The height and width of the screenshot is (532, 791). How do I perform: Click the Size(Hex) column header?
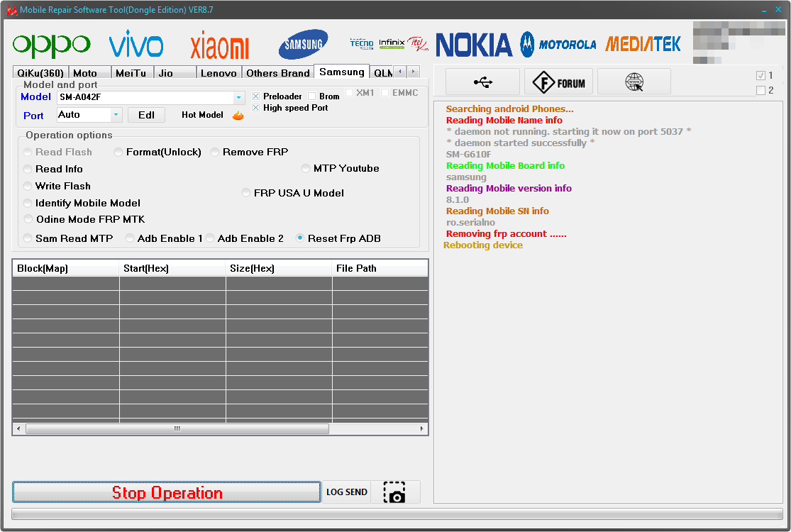279,268
